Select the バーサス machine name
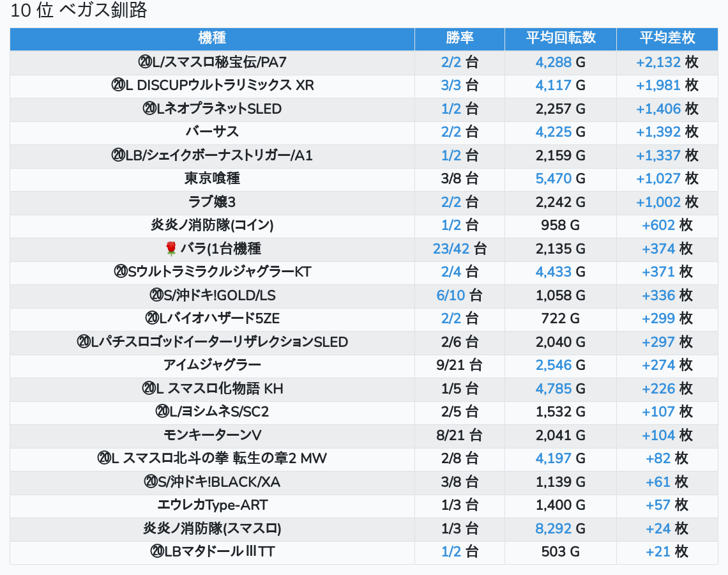Screen dimensions: 728x575 212,132
